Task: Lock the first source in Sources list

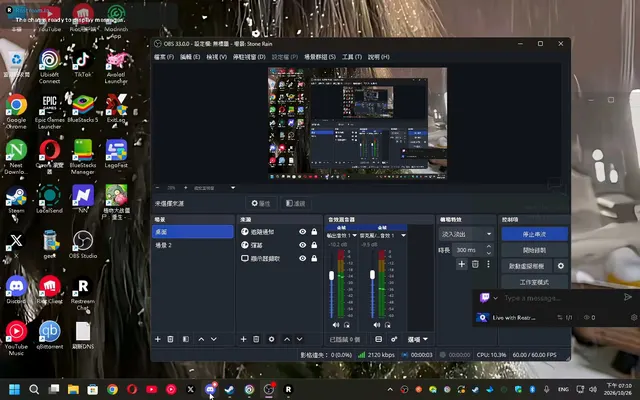Action: 314,232
